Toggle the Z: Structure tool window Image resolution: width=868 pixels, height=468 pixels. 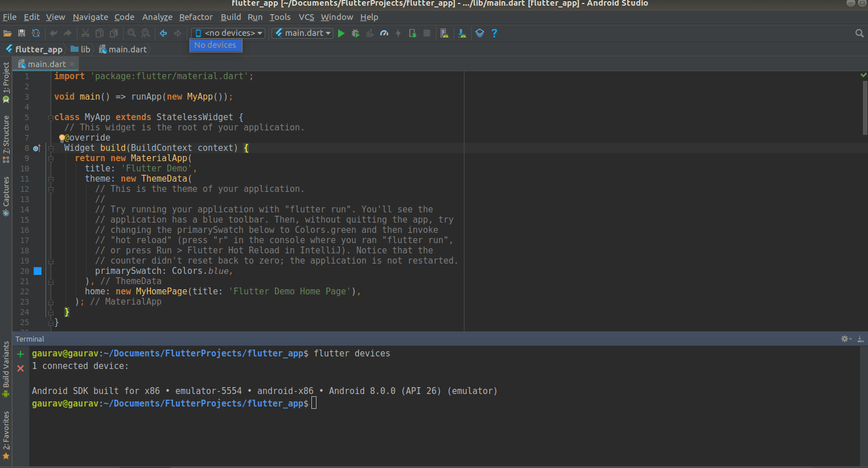(x=6, y=139)
